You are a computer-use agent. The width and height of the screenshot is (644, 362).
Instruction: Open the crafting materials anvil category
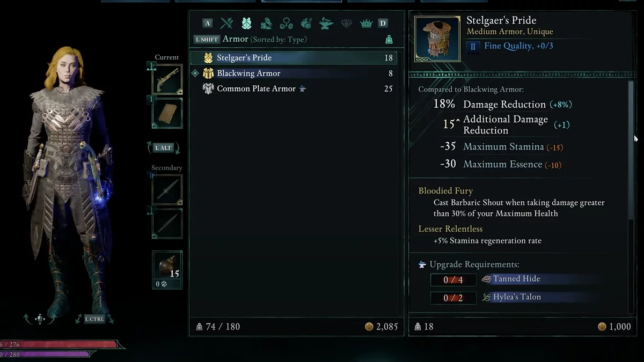tap(326, 23)
